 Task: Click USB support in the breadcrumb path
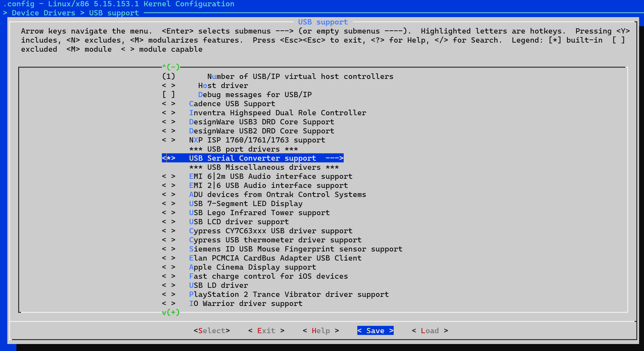(x=114, y=13)
